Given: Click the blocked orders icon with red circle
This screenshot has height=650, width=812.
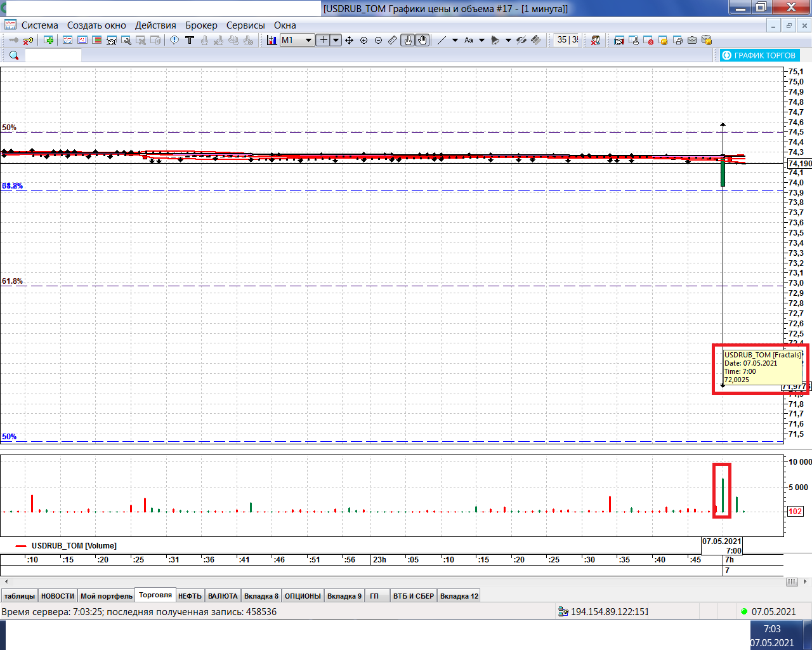Looking at the screenshot, I should 648,40.
